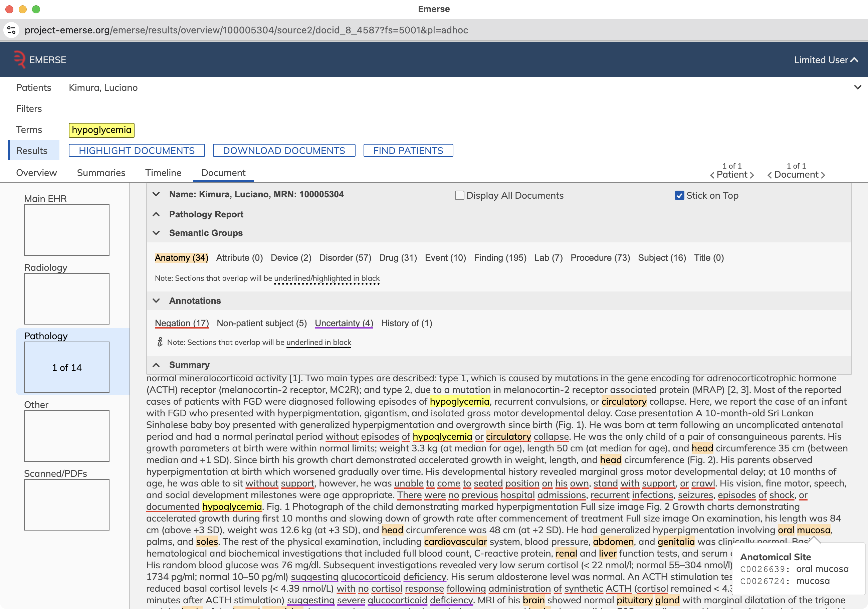Toggle Drug (31) semantic group
The width and height of the screenshot is (868, 609).
[398, 257]
